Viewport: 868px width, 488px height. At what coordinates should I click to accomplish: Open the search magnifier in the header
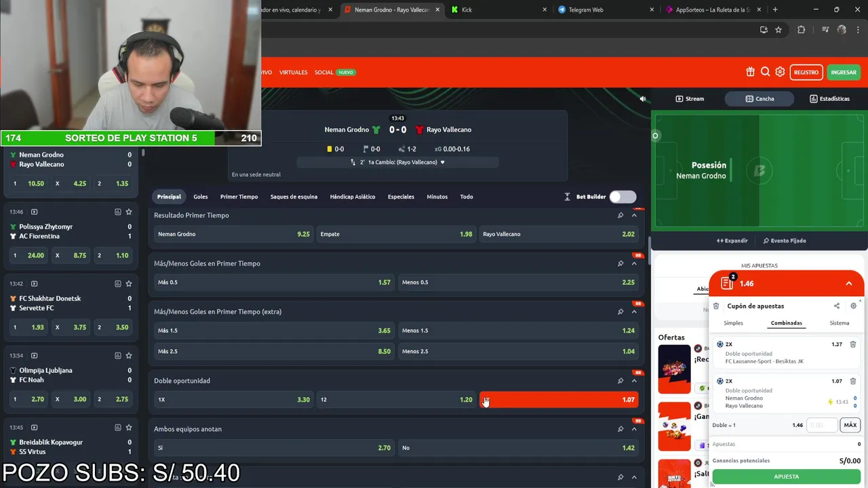click(765, 72)
